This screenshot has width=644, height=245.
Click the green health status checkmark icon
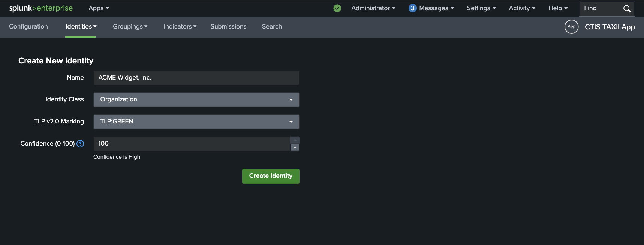pos(337,8)
